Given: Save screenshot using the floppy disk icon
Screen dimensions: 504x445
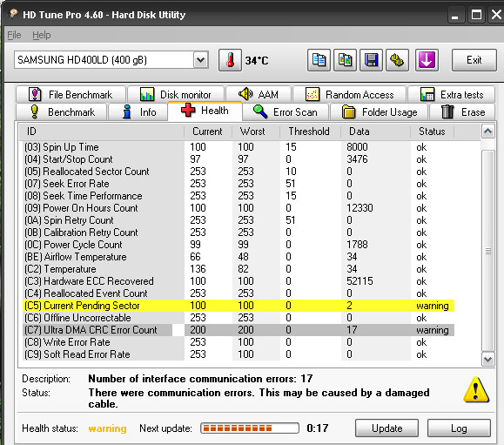Looking at the screenshot, I should tap(371, 60).
